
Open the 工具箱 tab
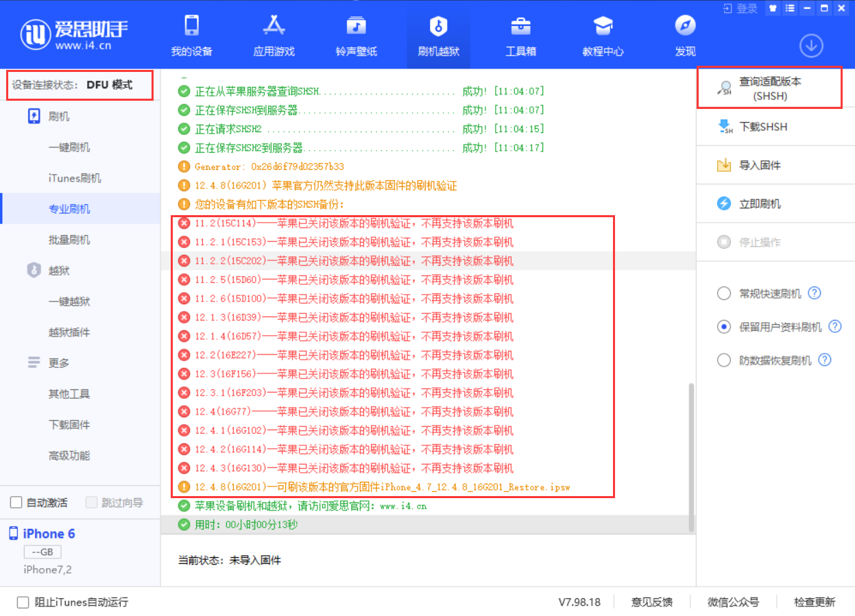[520, 36]
